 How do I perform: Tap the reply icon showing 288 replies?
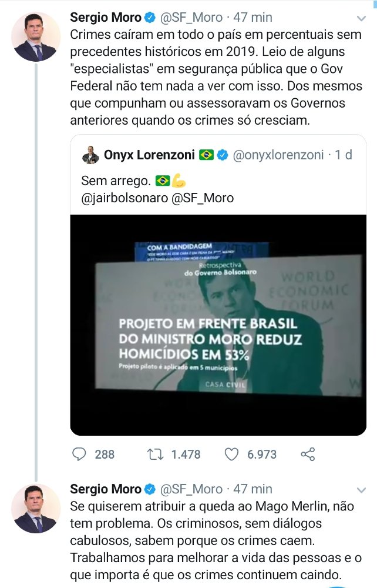click(79, 454)
